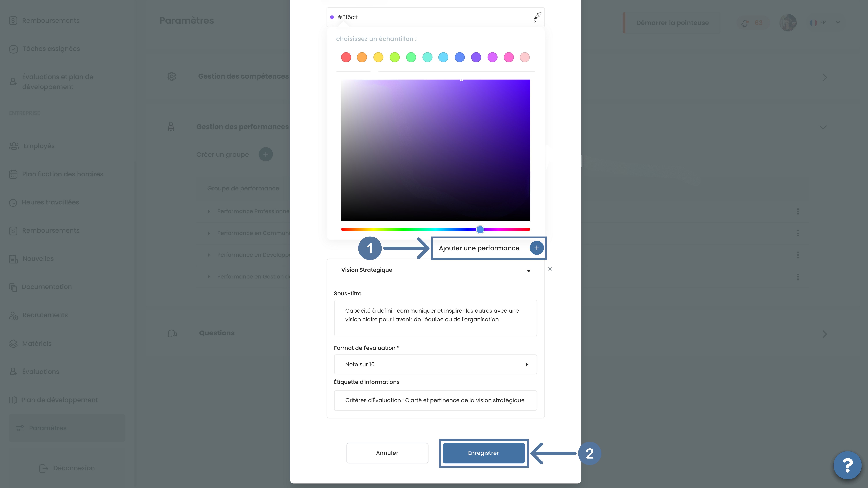Expand Performance en Communication tree row

[x=209, y=233]
